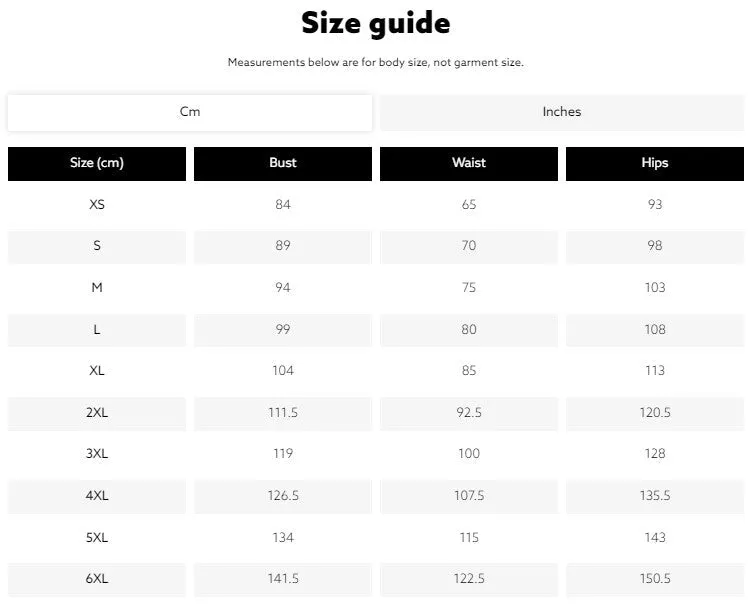Click the Waist column header
Viewport: 753px width, 605px height.
click(469, 163)
